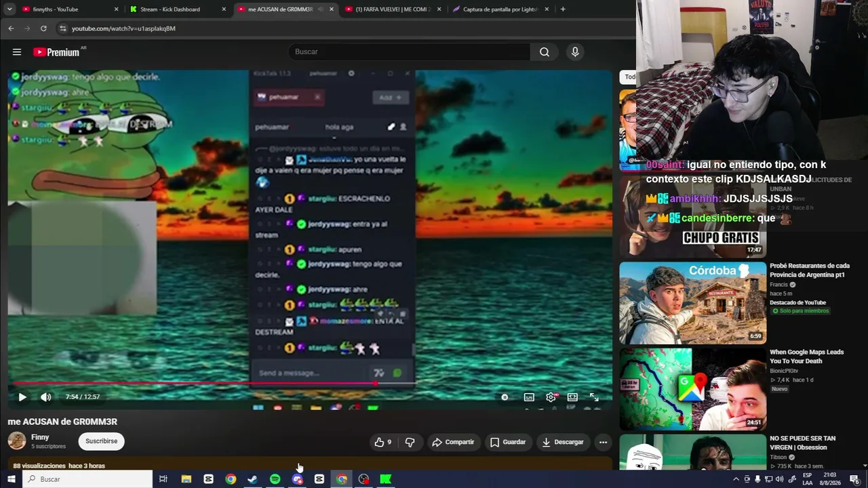Open a new browser tab with plus

click(x=563, y=9)
